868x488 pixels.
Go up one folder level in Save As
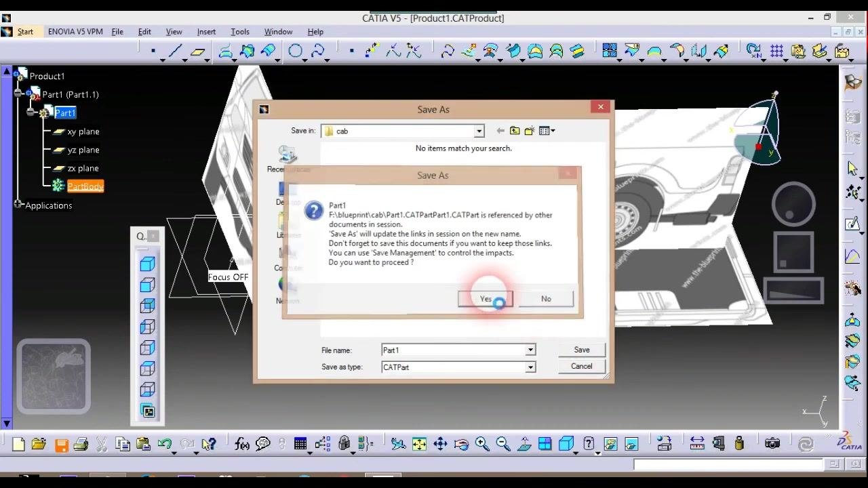[x=515, y=131]
